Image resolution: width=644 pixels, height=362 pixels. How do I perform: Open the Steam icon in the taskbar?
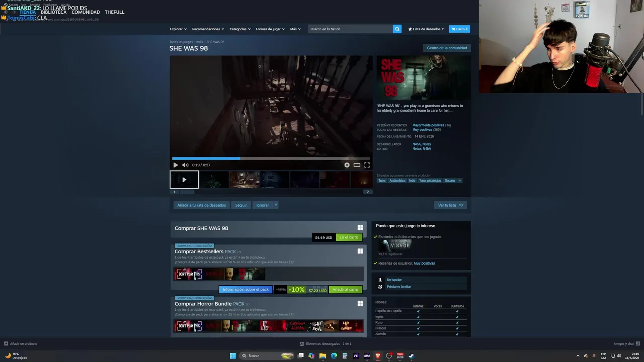[x=411, y=356]
